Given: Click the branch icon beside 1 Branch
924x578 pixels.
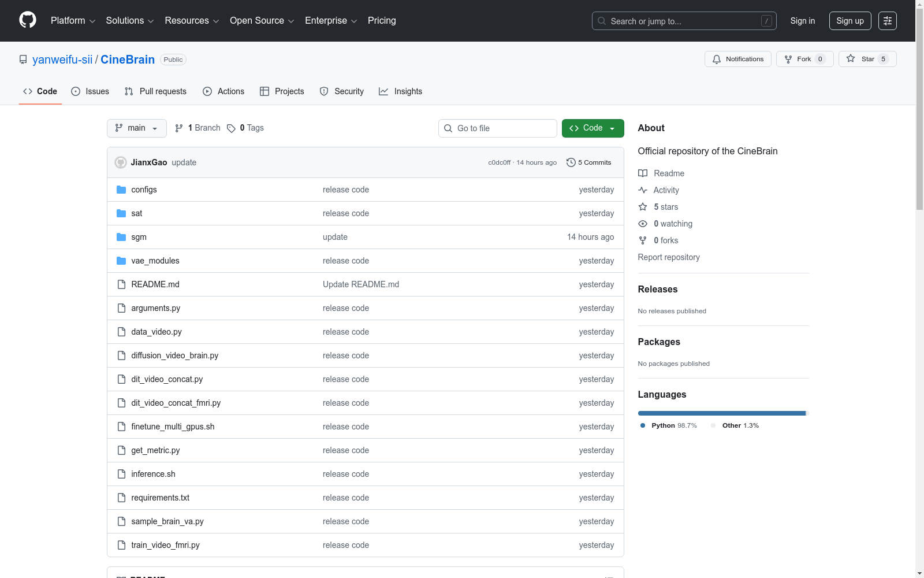Looking at the screenshot, I should click(x=179, y=128).
